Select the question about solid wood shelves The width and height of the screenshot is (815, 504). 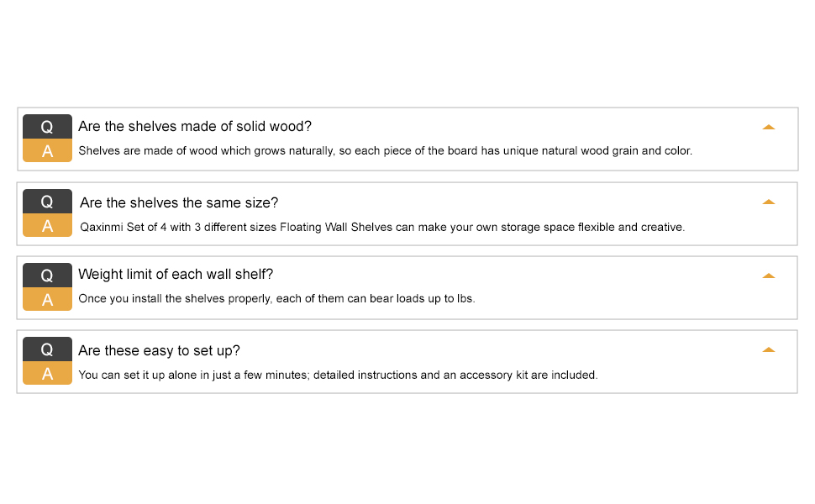(194, 126)
